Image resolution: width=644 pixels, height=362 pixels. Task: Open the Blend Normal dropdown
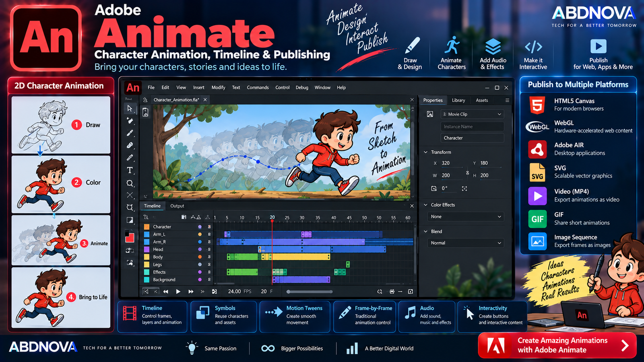pos(466,243)
